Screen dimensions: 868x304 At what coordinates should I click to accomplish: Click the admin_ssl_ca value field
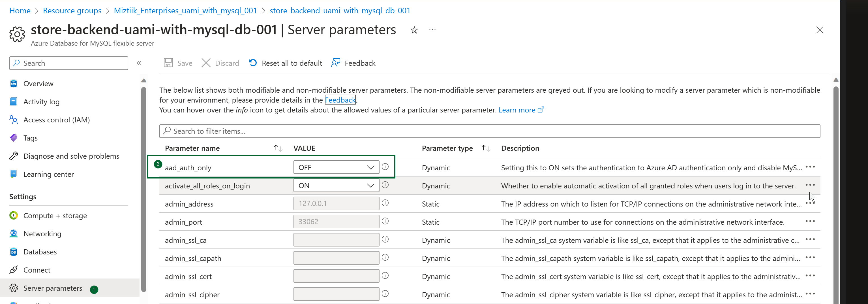(336, 240)
